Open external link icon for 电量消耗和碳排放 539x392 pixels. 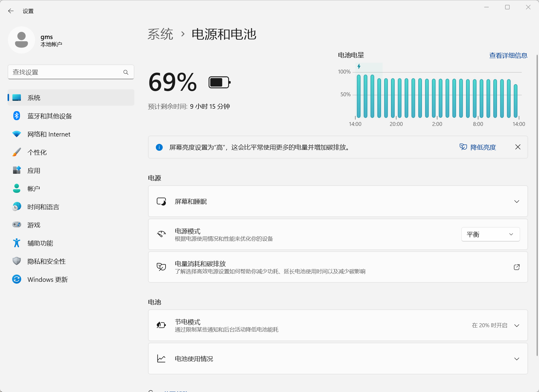click(x=517, y=267)
